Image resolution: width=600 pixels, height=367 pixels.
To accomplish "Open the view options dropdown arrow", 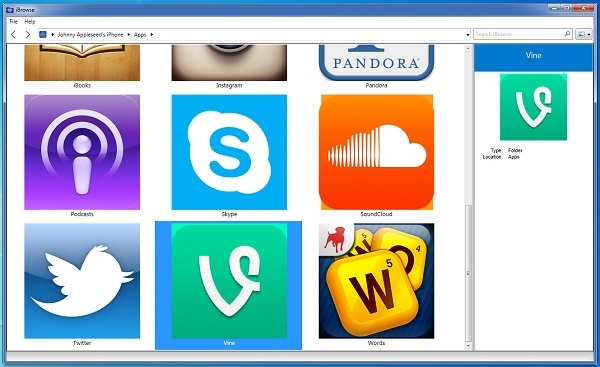I will tap(589, 34).
